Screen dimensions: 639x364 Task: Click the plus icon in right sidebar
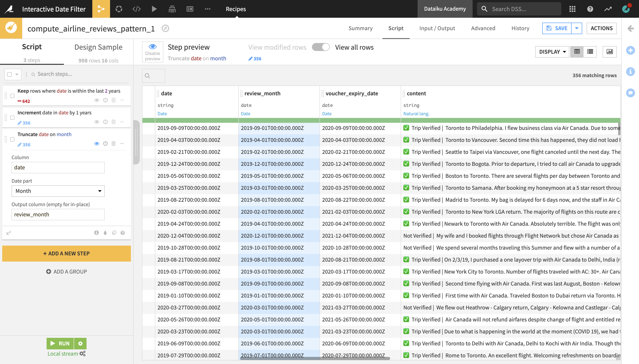click(x=631, y=50)
